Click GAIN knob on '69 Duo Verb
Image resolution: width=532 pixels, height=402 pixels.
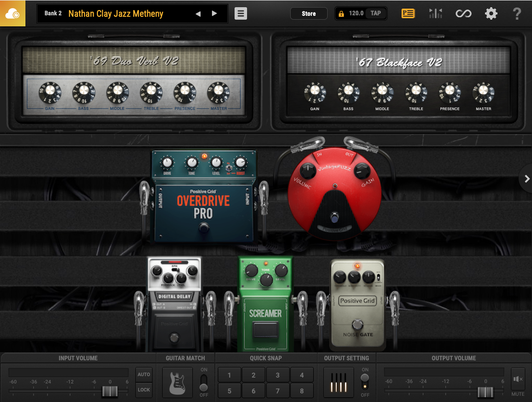50,92
